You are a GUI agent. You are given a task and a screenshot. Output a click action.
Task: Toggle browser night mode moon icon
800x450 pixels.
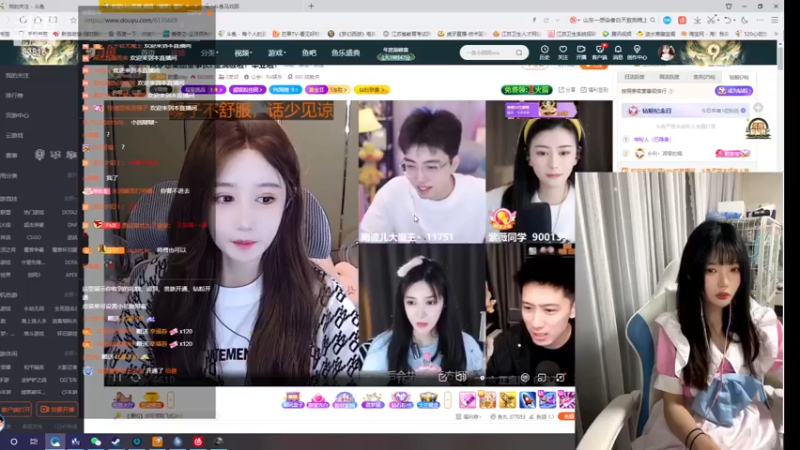click(x=745, y=20)
